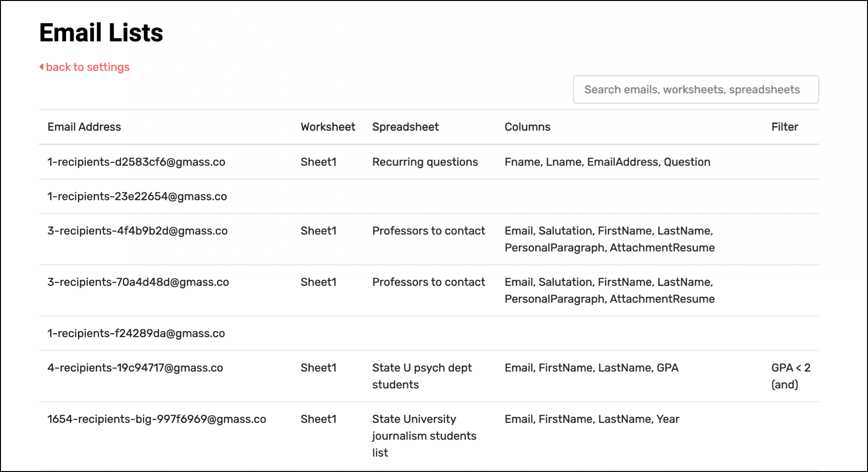Image resolution: width=868 pixels, height=472 pixels.
Task: Click Professors to contact in the 70a4d48d row
Action: pyautogui.click(x=428, y=282)
